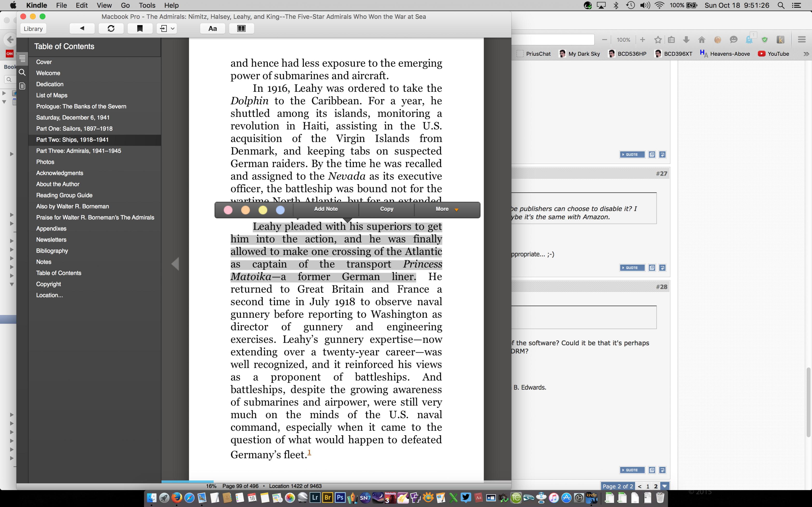Click the sync refresh icon in toolbar

111,29
